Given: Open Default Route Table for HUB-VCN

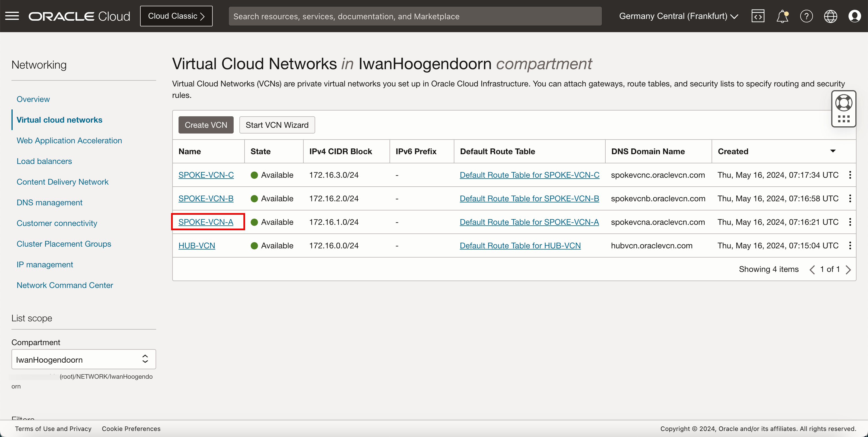Looking at the screenshot, I should click(520, 245).
